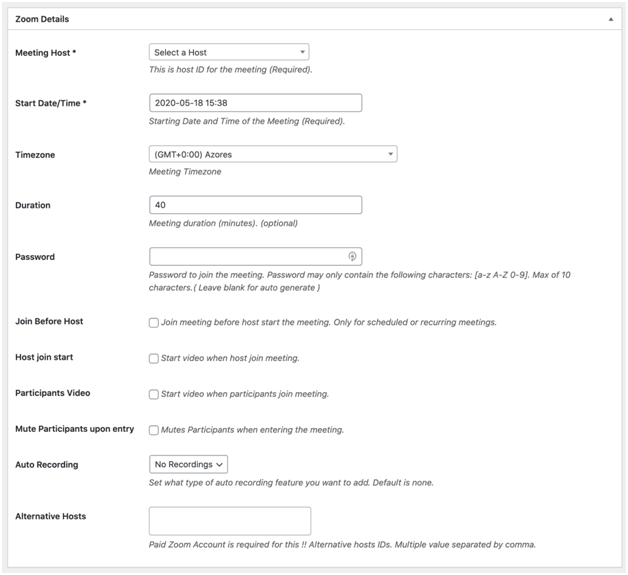The image size is (628, 575).
Task: Click the Host join start label
Action: click(x=44, y=357)
